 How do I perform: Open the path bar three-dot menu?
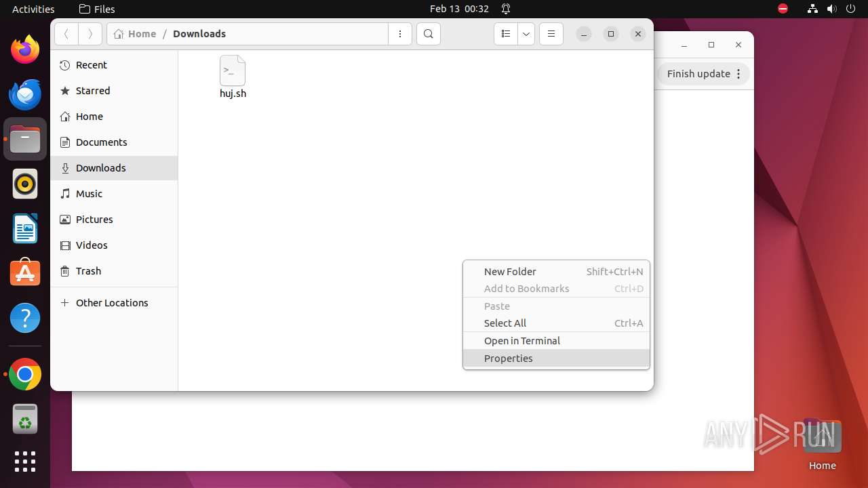400,34
